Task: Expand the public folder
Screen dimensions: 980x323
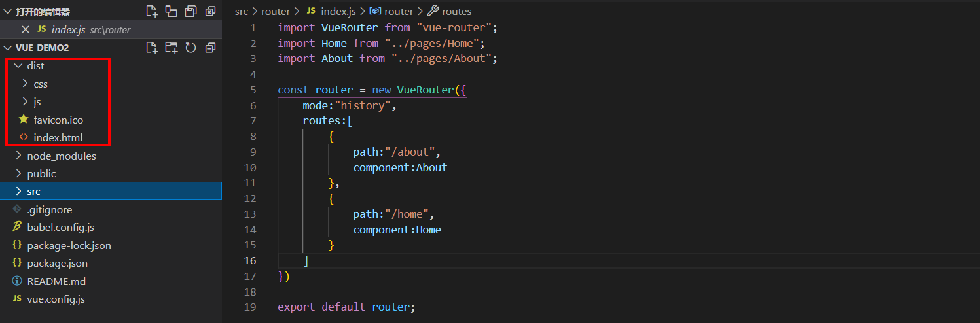Action: [x=18, y=173]
